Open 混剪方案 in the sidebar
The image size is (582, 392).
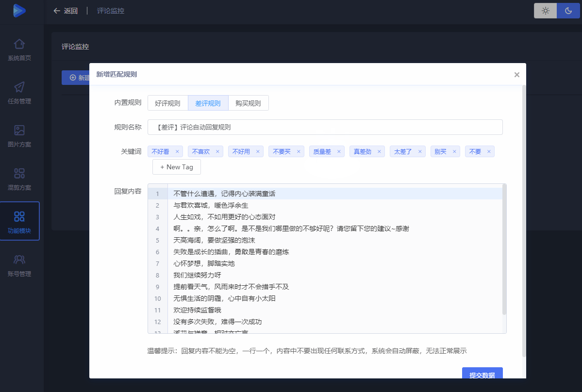pyautogui.click(x=19, y=180)
